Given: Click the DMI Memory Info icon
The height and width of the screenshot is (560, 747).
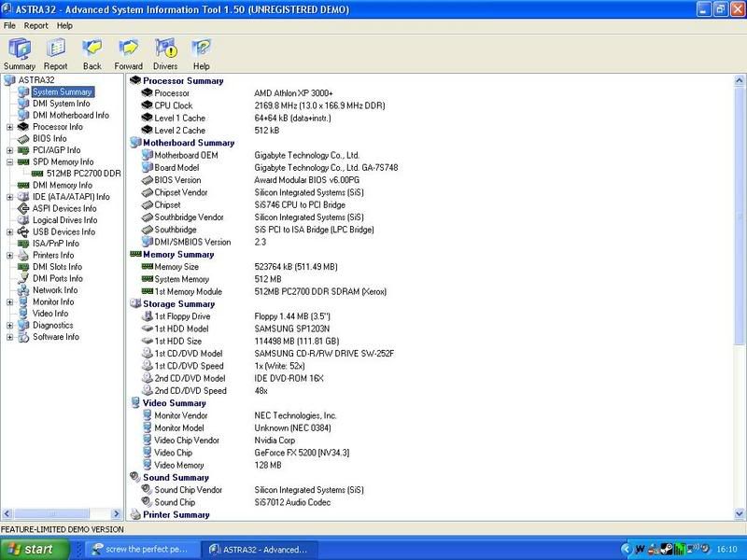Looking at the screenshot, I should click(x=23, y=185).
